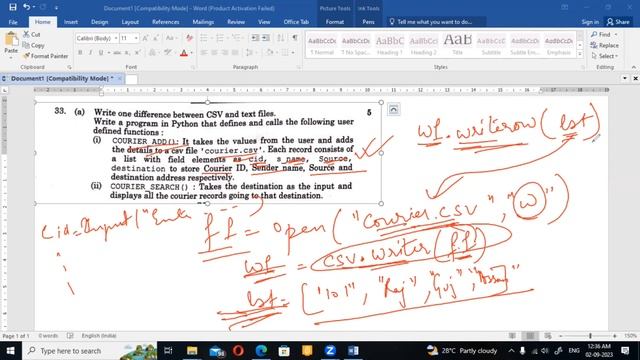Open the Find dropdown arrow
Screen dimensions: 640x360
pos(616,35)
